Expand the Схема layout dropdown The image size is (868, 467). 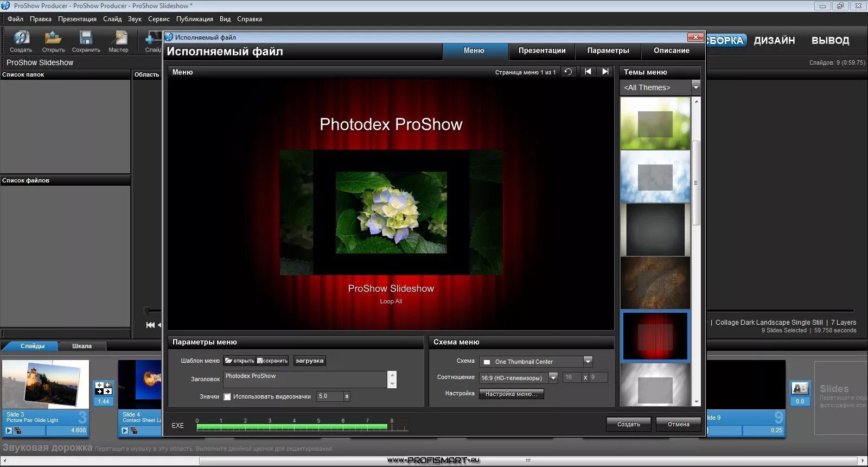tap(588, 362)
